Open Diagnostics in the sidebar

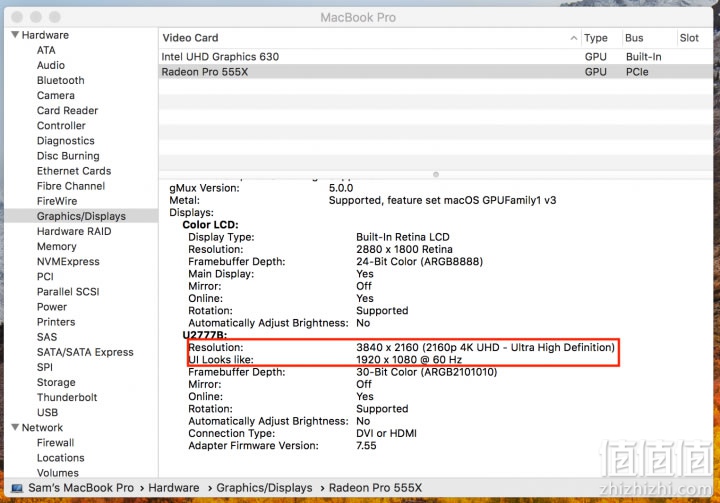(x=66, y=141)
